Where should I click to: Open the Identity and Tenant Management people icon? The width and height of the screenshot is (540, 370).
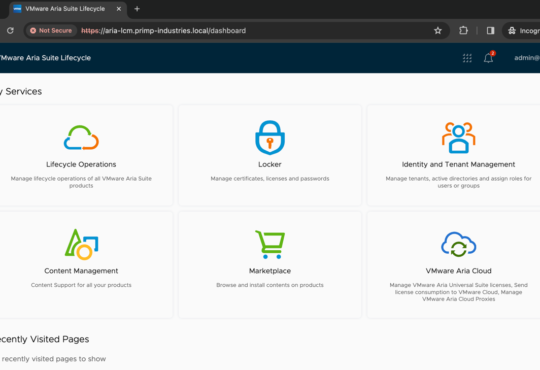(458, 137)
